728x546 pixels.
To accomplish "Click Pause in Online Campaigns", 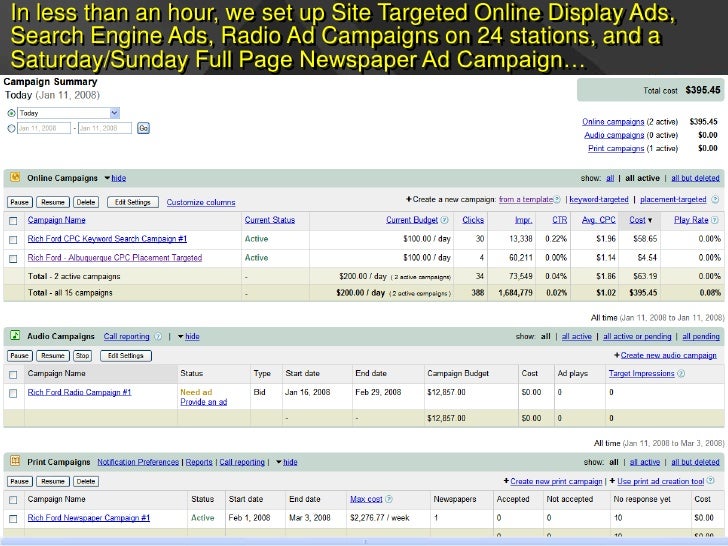I will [x=20, y=202].
